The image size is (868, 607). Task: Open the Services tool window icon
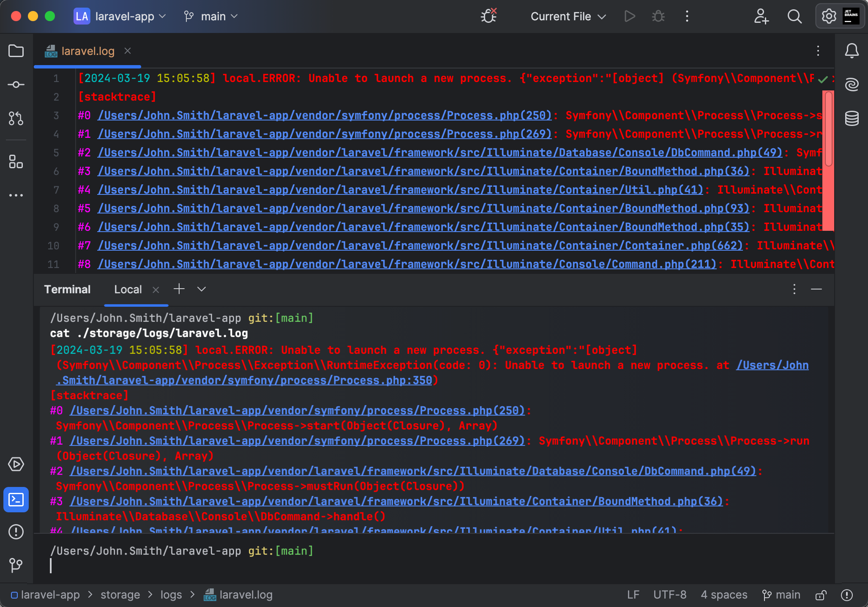click(x=16, y=464)
